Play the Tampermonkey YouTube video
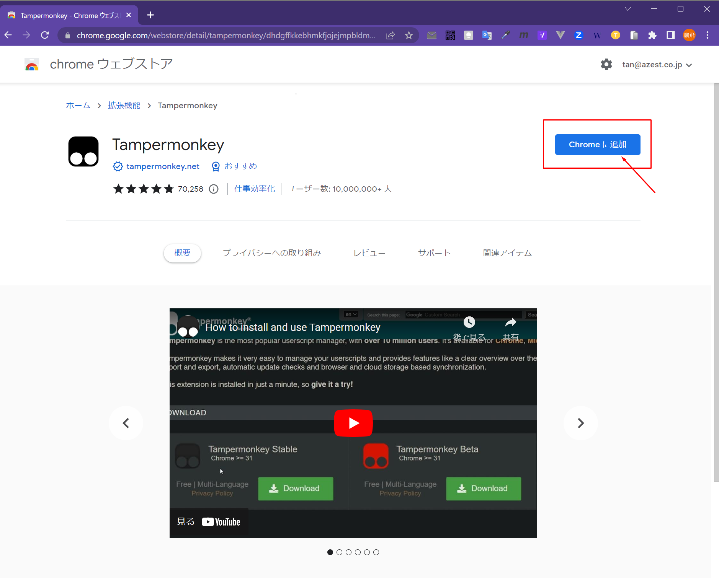 pyautogui.click(x=353, y=423)
